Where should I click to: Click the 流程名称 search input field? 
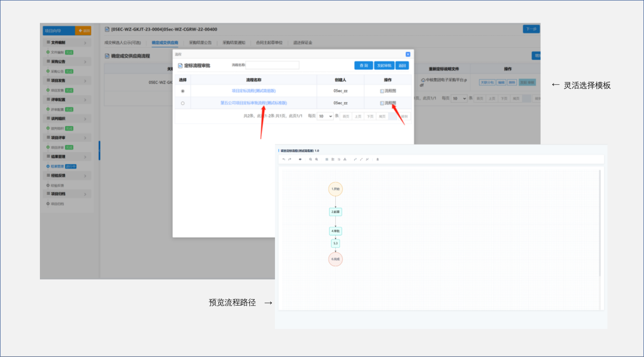pos(272,65)
